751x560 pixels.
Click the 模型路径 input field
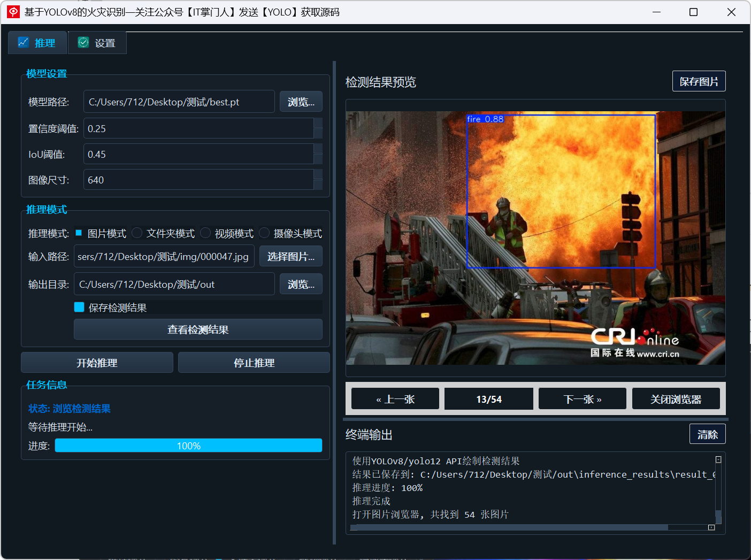pos(179,102)
